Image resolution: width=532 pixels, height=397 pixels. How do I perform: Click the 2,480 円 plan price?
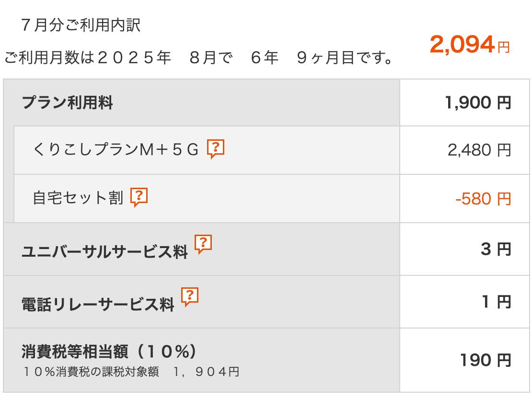coord(479,150)
